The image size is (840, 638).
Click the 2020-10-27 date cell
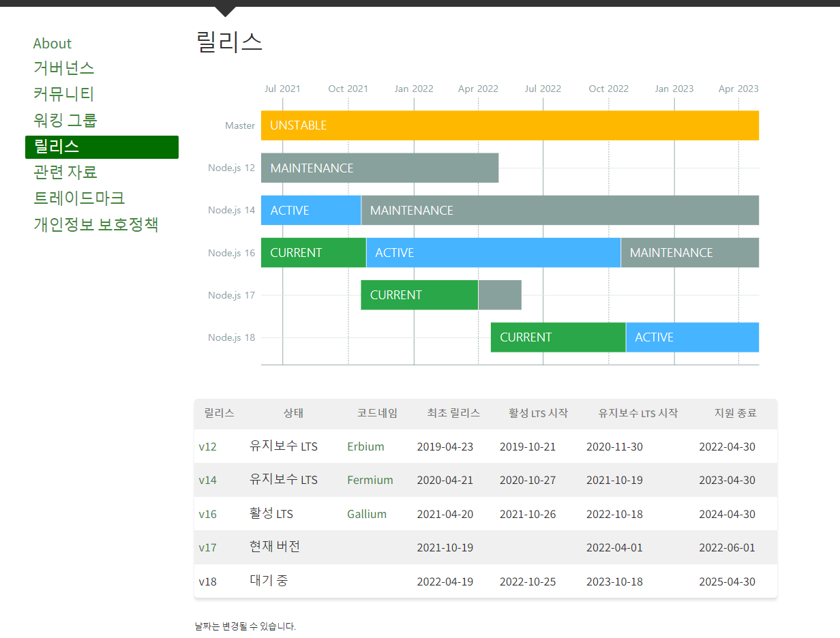[x=528, y=480]
